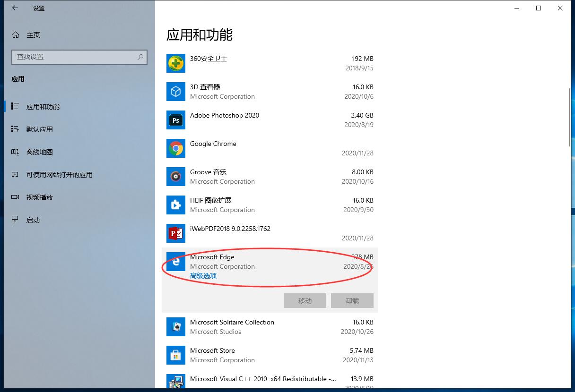Select Microsoft Store entry name
Image resolution: width=575 pixels, height=392 pixels.
point(212,350)
